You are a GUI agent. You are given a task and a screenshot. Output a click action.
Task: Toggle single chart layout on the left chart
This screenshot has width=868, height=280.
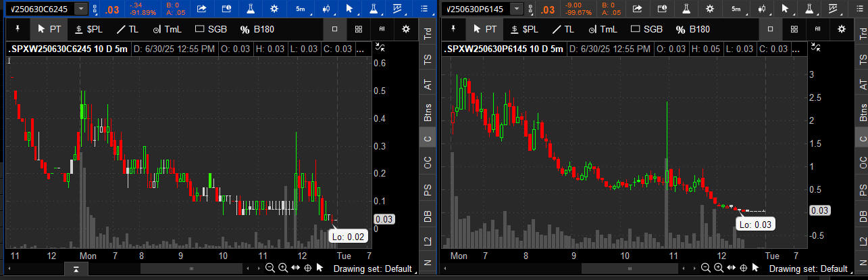point(334,29)
